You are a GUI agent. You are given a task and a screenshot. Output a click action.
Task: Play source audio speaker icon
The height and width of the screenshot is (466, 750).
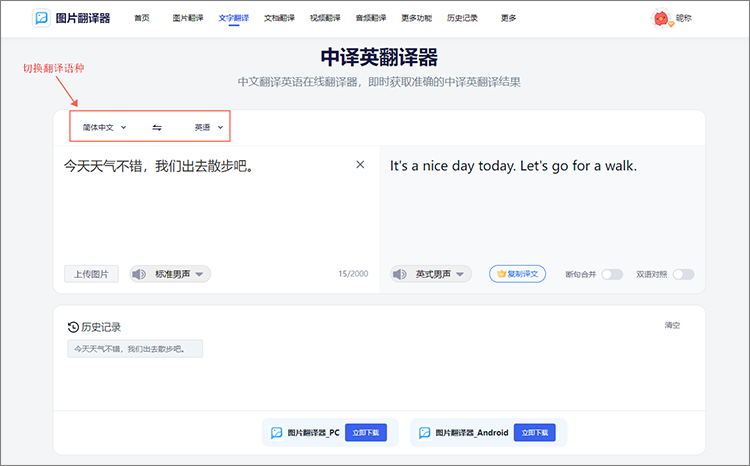point(139,274)
